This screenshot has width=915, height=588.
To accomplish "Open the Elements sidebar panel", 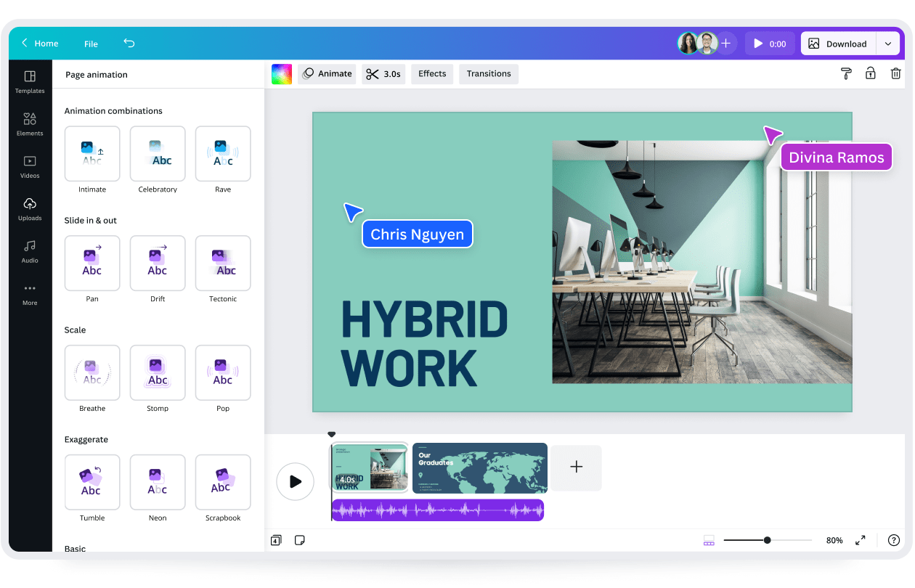I will (30, 123).
